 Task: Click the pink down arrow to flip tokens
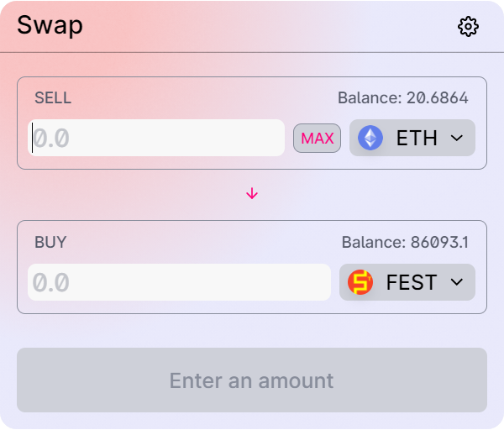(252, 194)
